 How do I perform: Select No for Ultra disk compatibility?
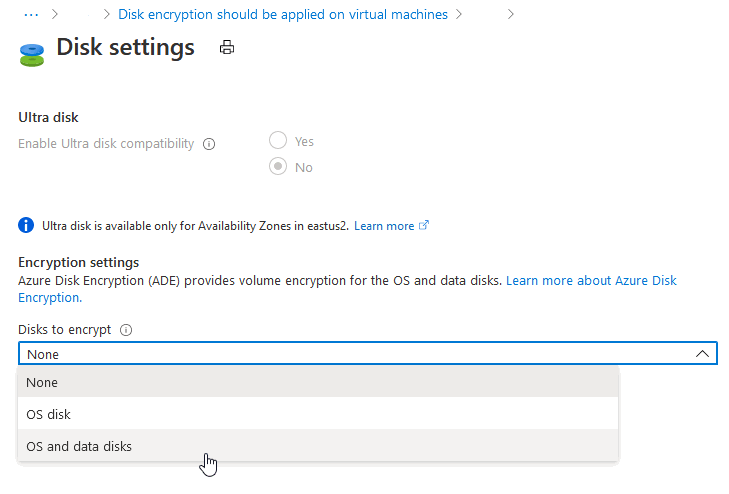(x=279, y=167)
